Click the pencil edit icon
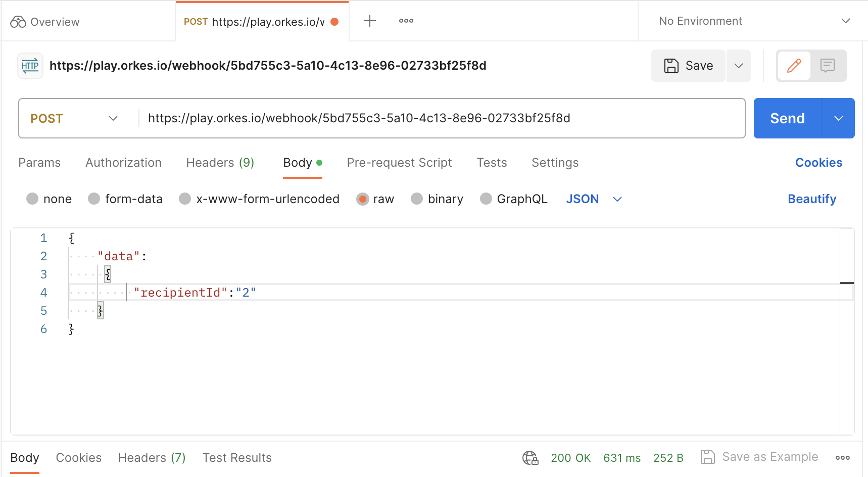The width and height of the screenshot is (868, 477). tap(794, 66)
